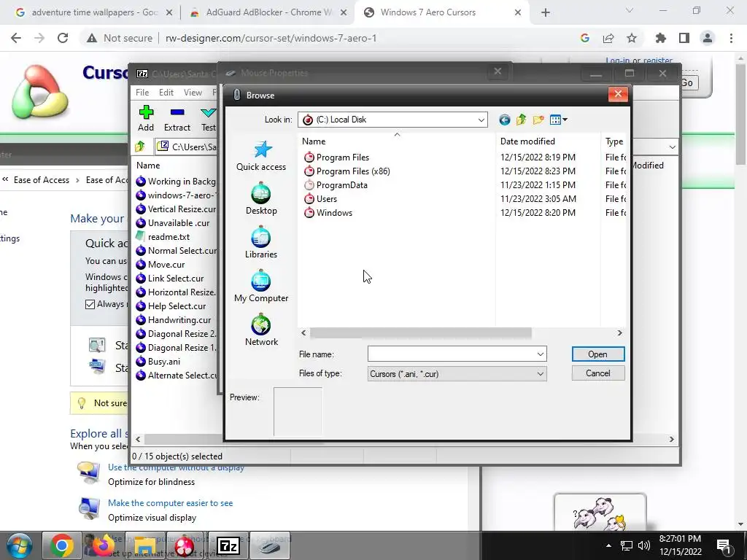Viewport: 747px width, 560px height.
Task: Open the Windows Start button
Action: coord(19,546)
